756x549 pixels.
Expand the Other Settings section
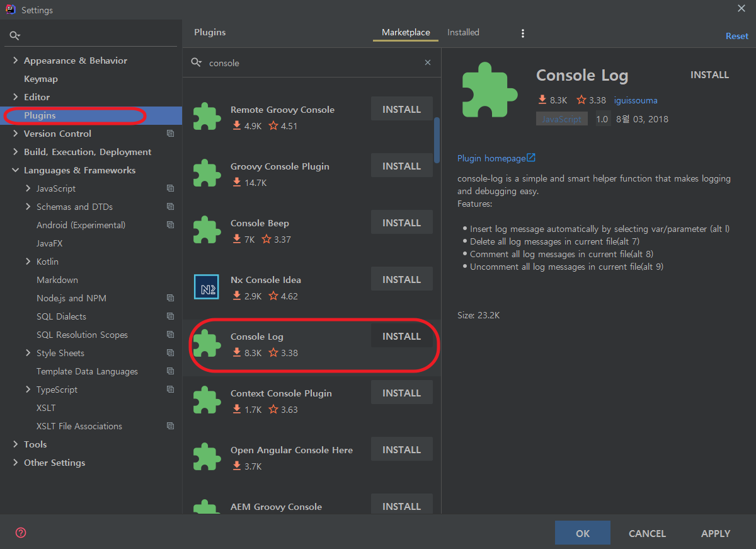coord(15,463)
